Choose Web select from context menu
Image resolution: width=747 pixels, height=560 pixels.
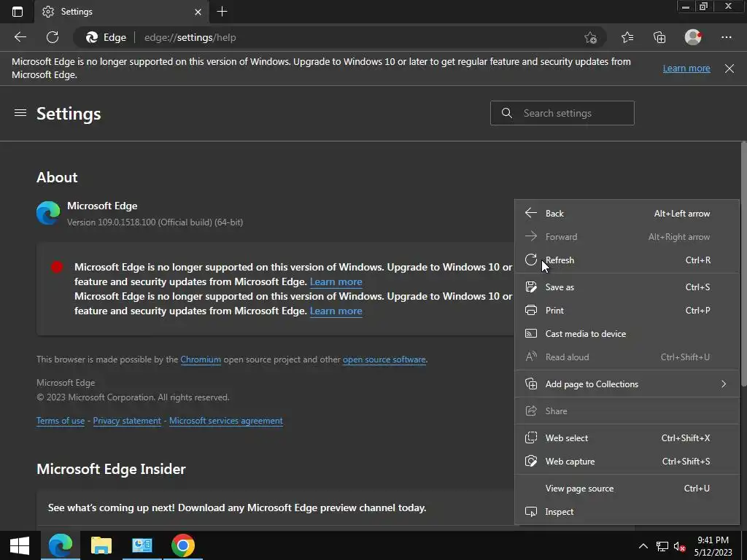[x=627, y=437]
